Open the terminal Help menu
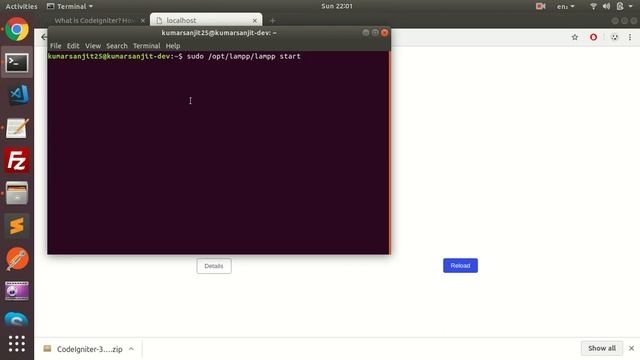Screen dimensions: 640x360 pos(173,46)
